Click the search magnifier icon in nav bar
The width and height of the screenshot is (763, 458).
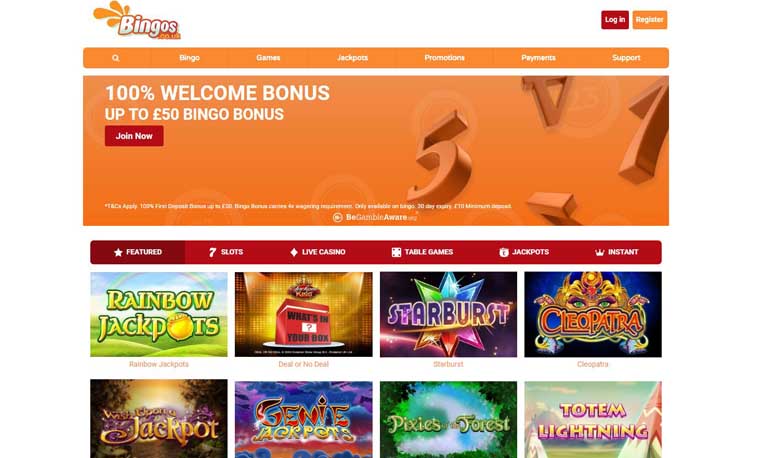click(115, 58)
